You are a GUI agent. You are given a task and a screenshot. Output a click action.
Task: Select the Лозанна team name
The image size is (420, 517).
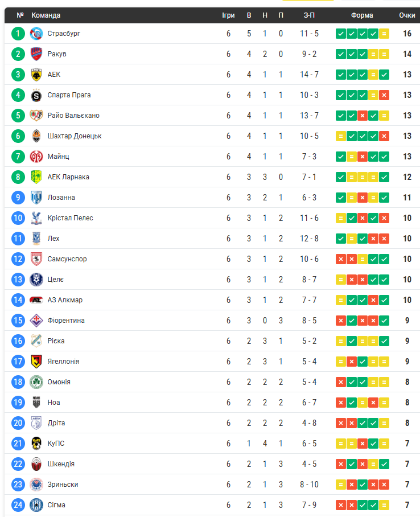[61, 198]
